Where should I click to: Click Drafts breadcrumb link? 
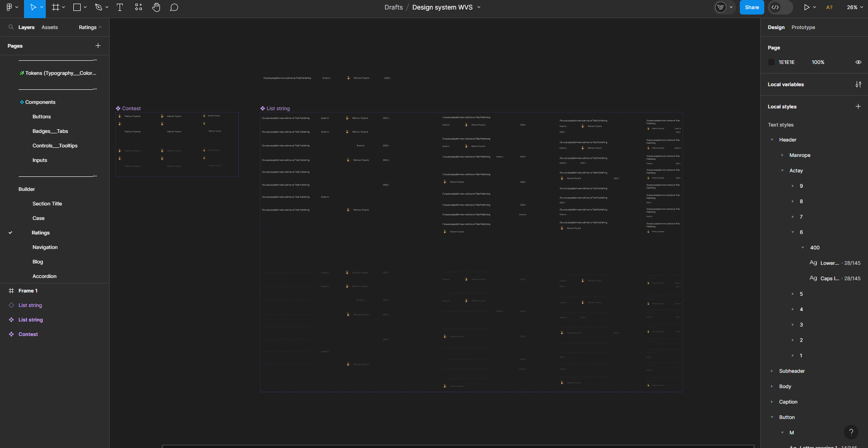394,7
